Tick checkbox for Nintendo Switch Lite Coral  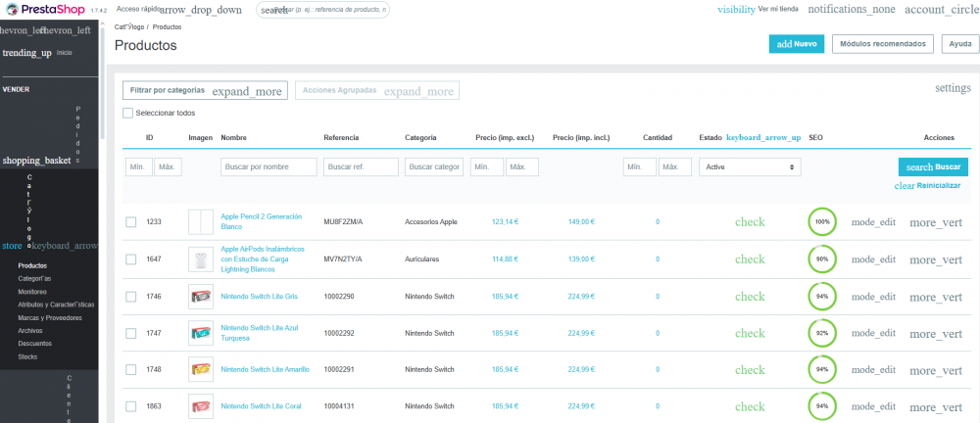coord(131,405)
